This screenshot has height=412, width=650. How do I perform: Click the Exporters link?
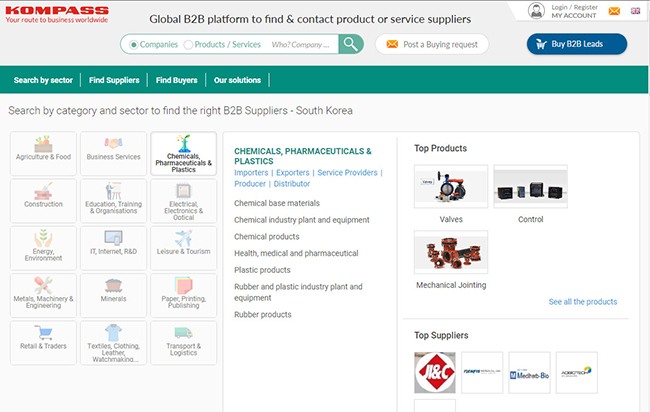tap(293, 172)
